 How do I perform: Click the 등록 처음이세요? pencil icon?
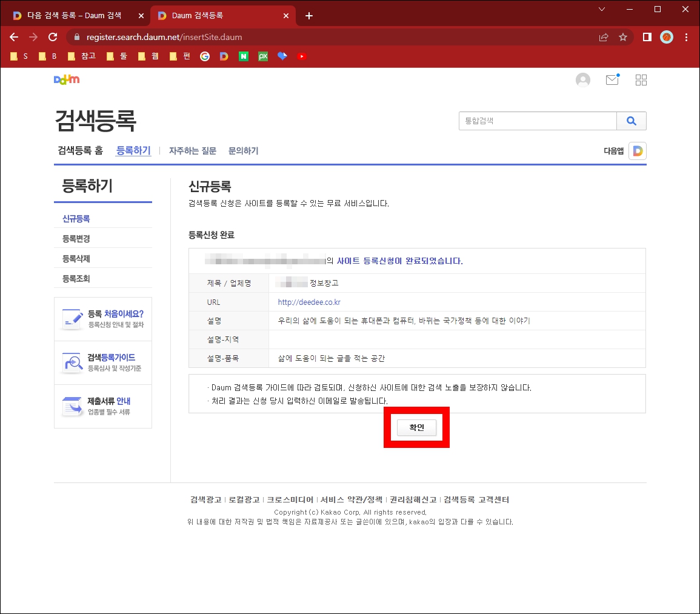(73, 318)
